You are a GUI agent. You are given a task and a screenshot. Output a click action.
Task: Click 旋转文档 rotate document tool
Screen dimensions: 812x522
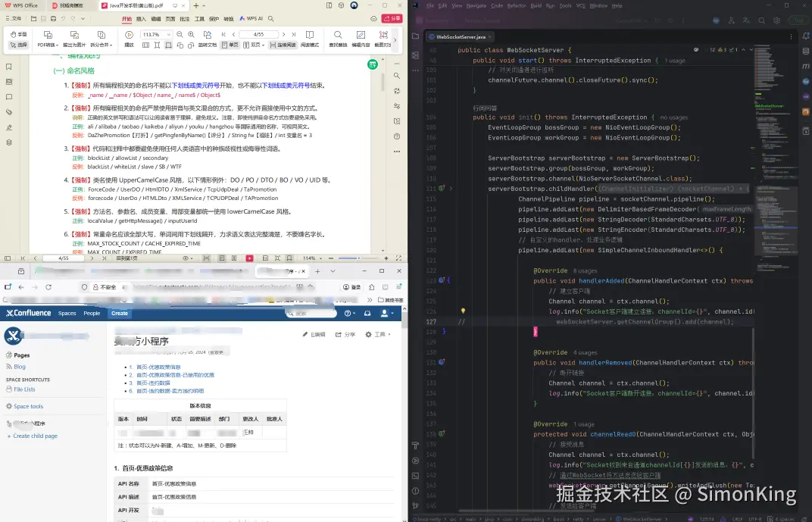click(x=207, y=39)
